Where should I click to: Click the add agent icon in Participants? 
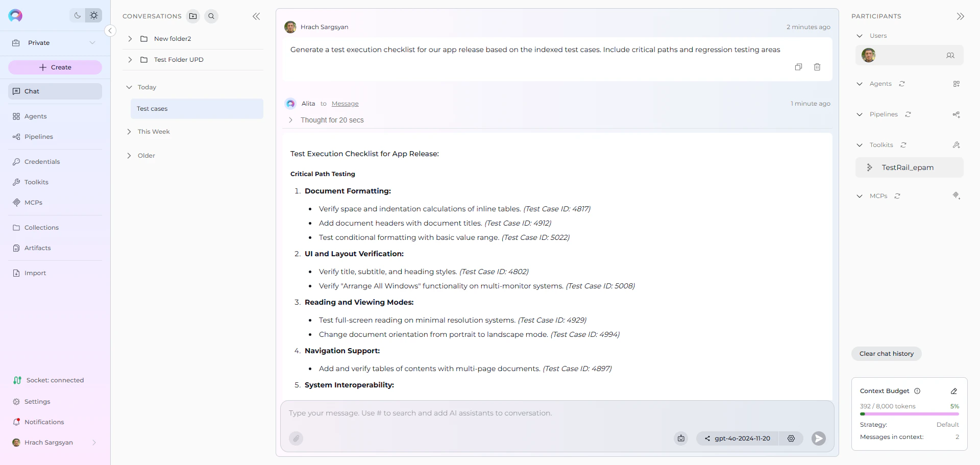(957, 84)
